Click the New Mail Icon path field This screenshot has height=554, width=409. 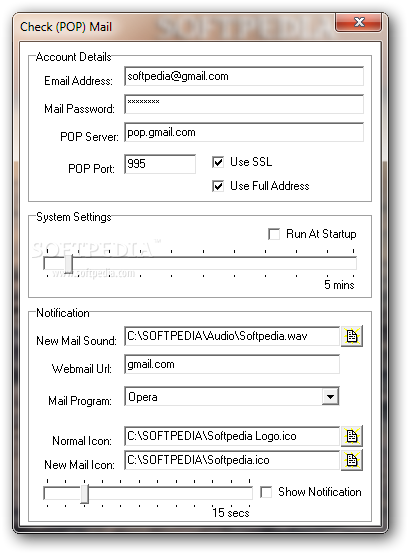[232, 460]
